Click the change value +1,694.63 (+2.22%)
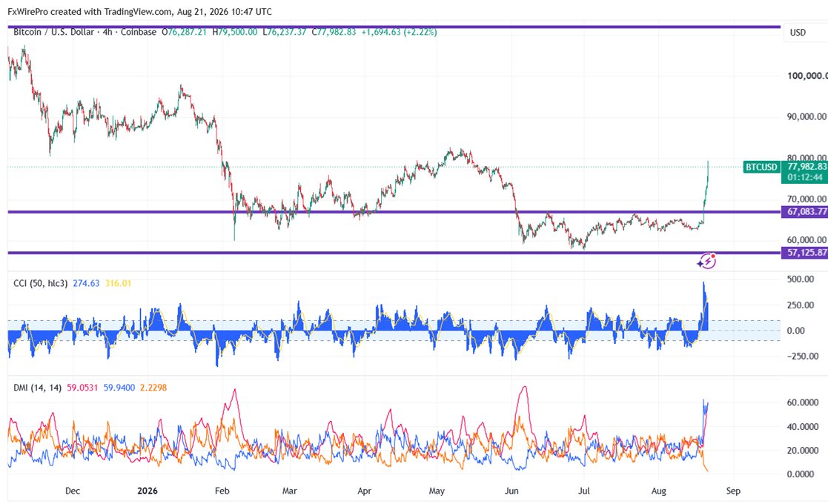Viewport: 828px width, 504px height. tap(399, 32)
